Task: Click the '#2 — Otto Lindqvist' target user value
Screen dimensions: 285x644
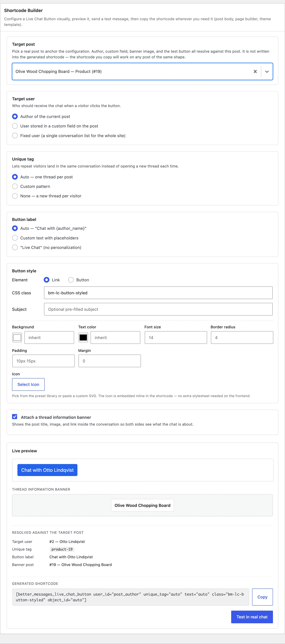Action: pyautogui.click(x=67, y=542)
